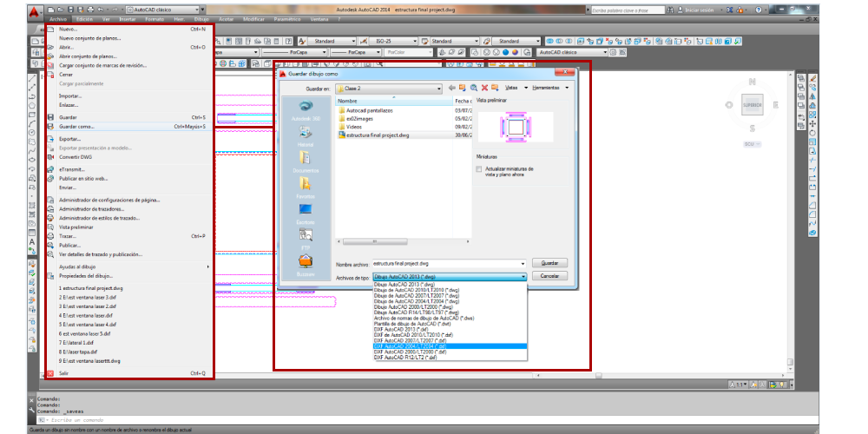This screenshot has height=434, width=868.
Task: Click Create New Folder icon in Save dialog
Action: 495,88
